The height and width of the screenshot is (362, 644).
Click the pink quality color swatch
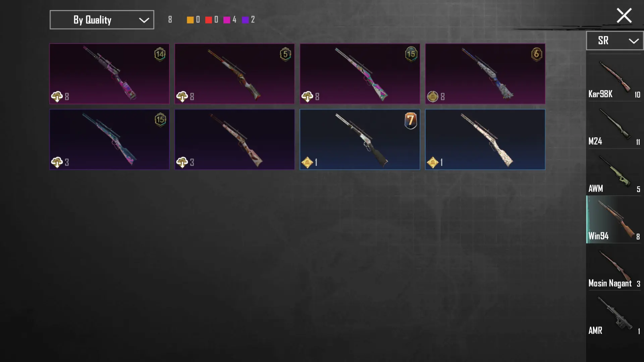tap(227, 20)
